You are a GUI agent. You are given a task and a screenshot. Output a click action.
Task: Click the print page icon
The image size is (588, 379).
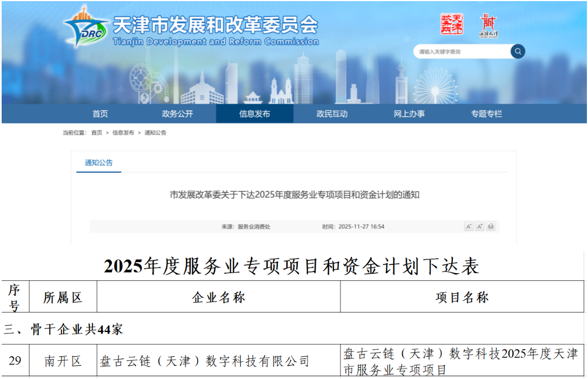click(491, 227)
